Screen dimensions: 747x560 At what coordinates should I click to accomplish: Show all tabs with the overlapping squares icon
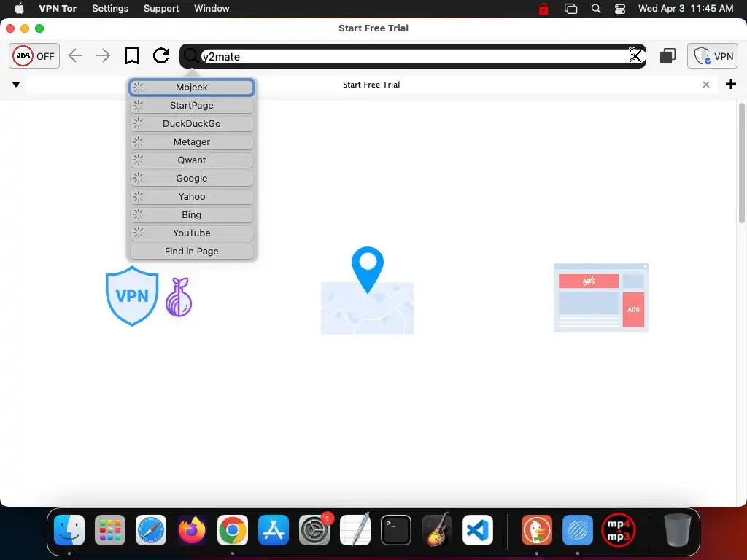[x=667, y=55]
